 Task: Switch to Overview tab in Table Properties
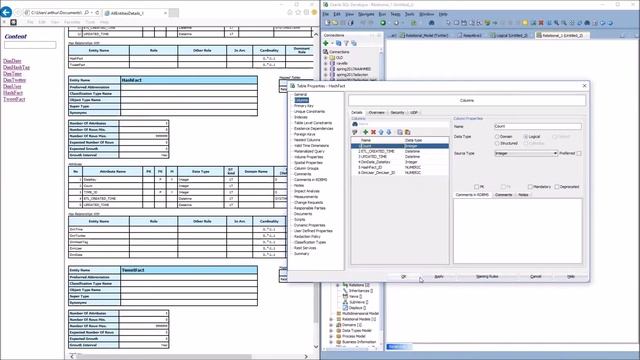click(376, 113)
